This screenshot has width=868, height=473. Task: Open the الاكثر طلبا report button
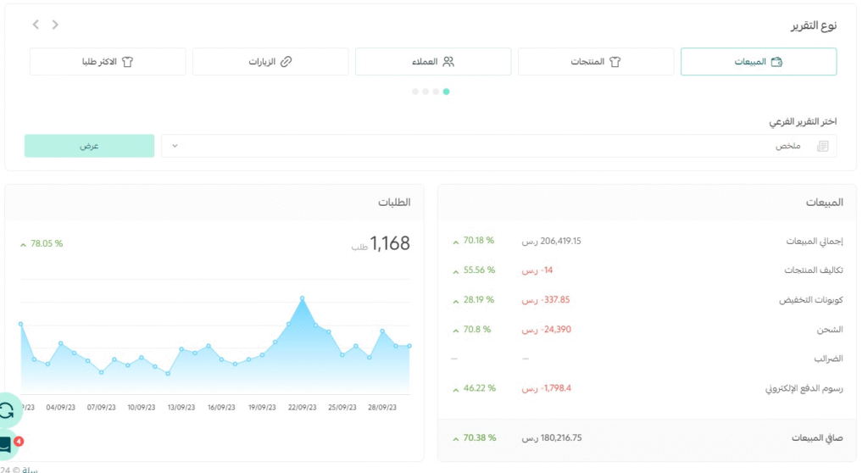coord(108,62)
